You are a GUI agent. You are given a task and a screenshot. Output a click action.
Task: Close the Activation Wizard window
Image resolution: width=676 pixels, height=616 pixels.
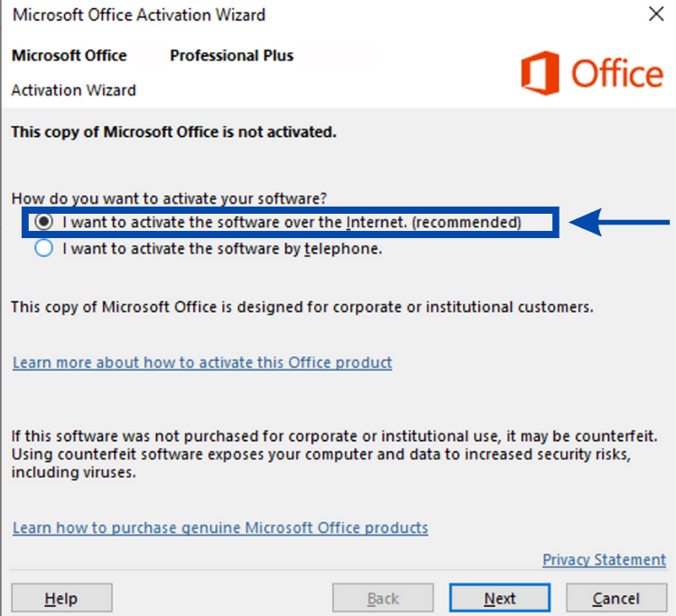pyautogui.click(x=656, y=14)
